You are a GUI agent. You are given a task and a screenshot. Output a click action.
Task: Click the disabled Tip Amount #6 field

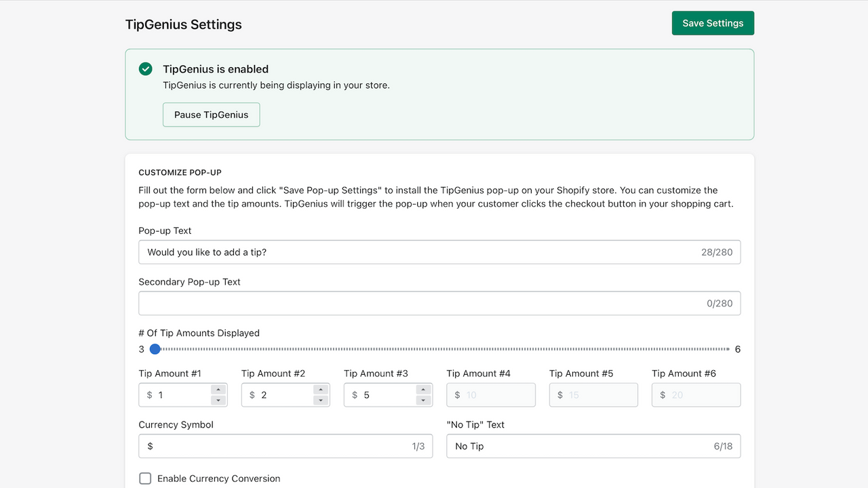point(695,394)
